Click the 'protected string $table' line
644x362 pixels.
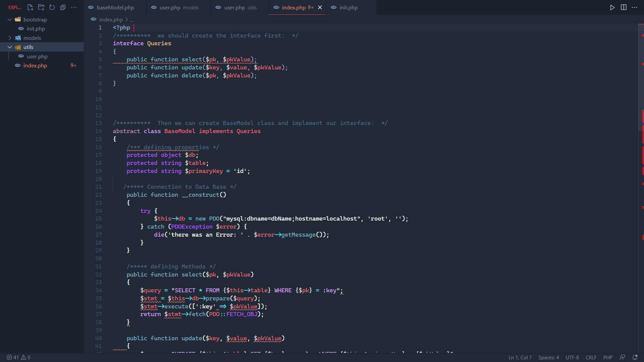click(167, 163)
